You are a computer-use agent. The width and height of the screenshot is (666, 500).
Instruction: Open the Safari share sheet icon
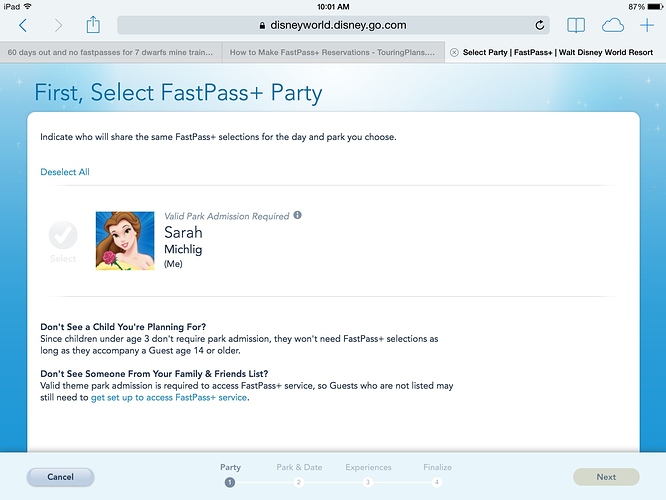tap(93, 25)
